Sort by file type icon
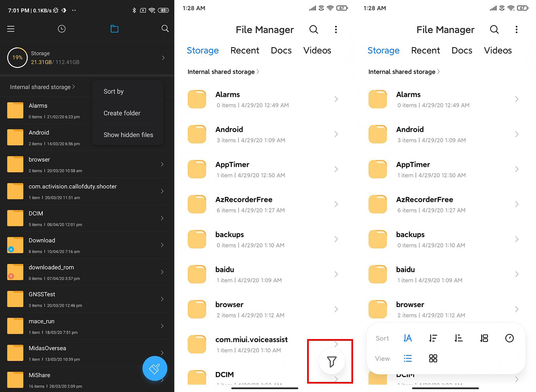The width and height of the screenshot is (536, 392). (x=484, y=338)
